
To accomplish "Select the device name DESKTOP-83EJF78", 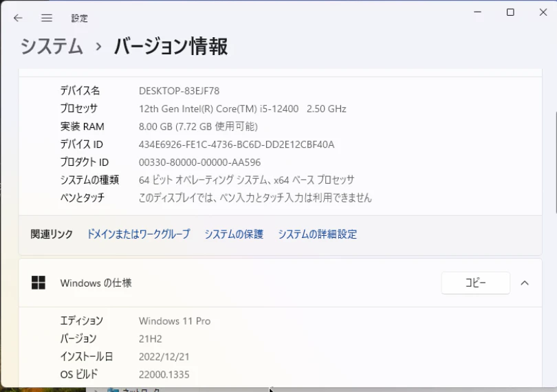I will [x=179, y=91].
